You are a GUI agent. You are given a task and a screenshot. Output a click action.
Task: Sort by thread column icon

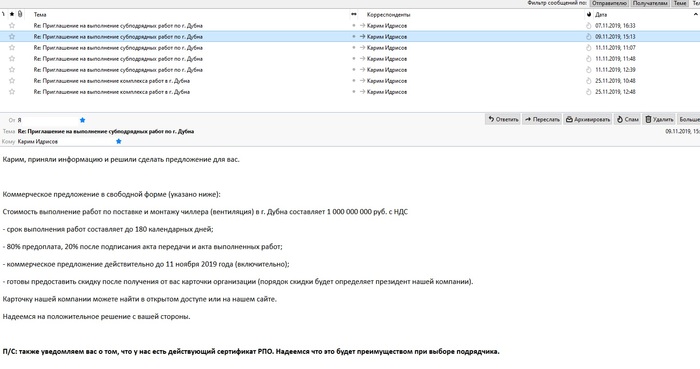coord(4,14)
